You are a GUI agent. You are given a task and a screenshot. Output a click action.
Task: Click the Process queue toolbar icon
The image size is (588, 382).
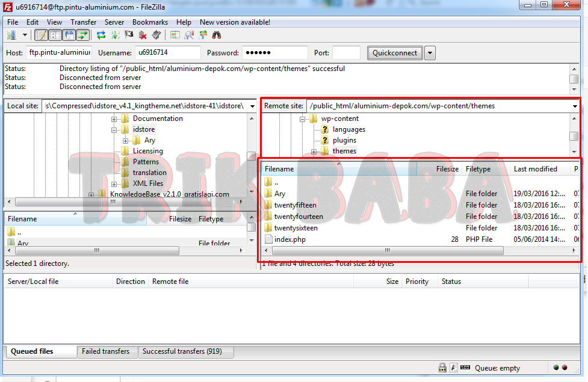coord(115,35)
